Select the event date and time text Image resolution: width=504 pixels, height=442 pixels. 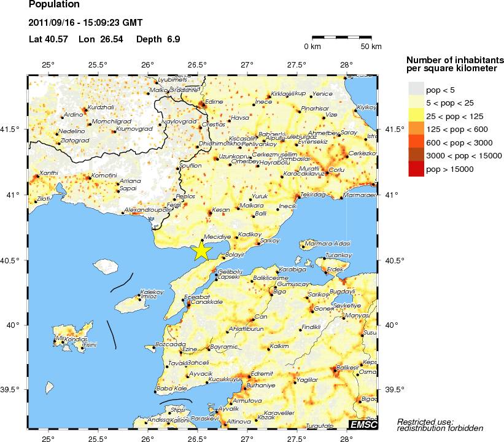pos(85,23)
